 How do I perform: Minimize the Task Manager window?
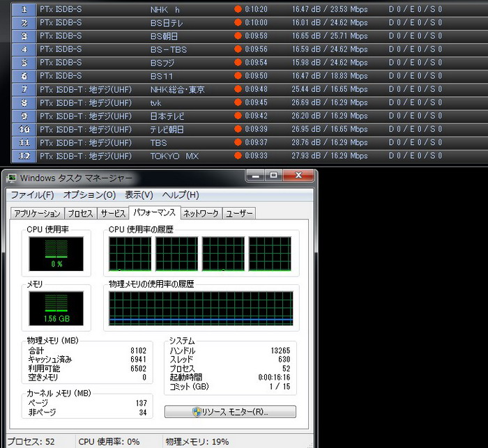point(256,175)
